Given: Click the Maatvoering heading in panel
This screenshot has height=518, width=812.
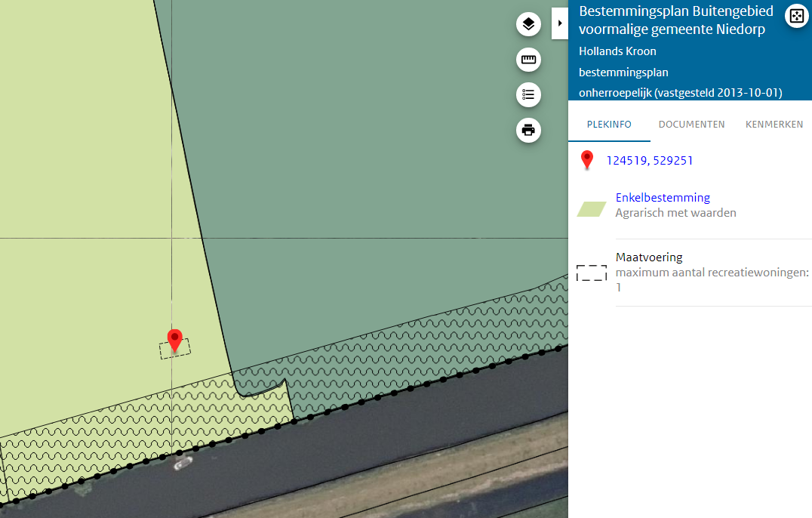Looking at the screenshot, I should coord(649,257).
